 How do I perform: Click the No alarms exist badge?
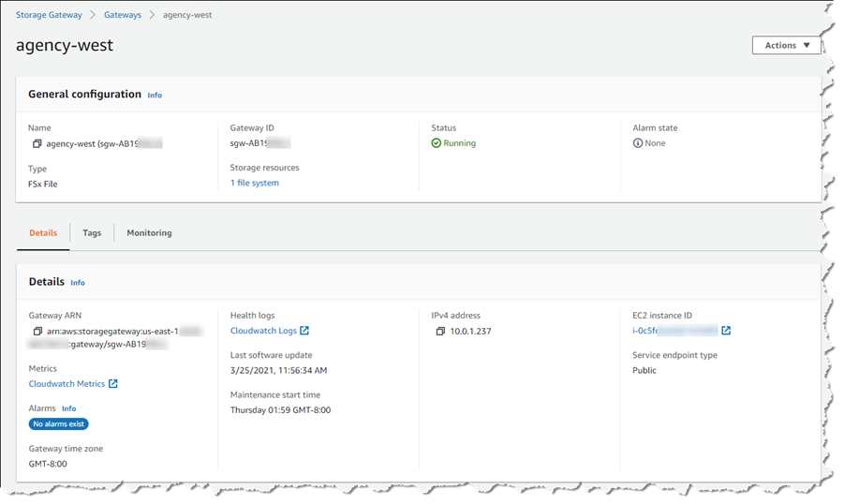pos(59,424)
